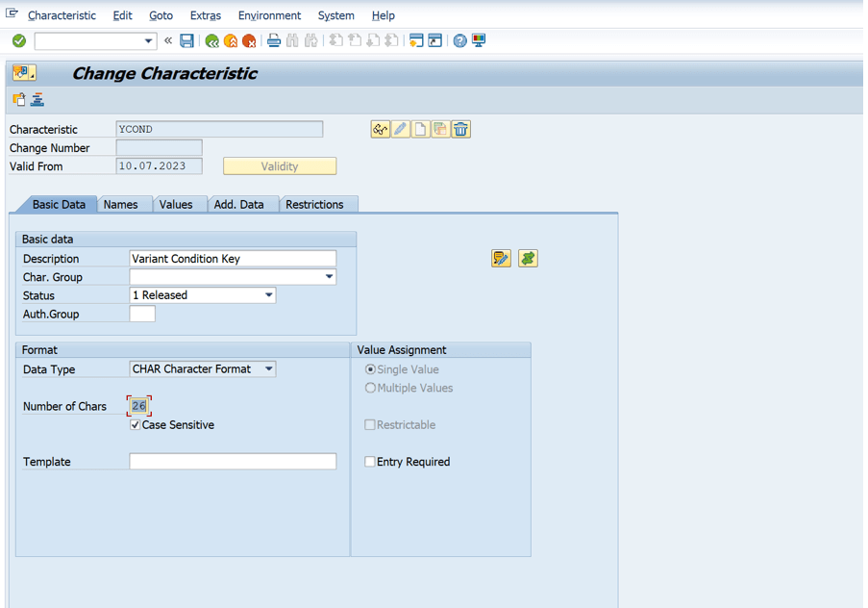Switch to the Names tab

pos(121,205)
